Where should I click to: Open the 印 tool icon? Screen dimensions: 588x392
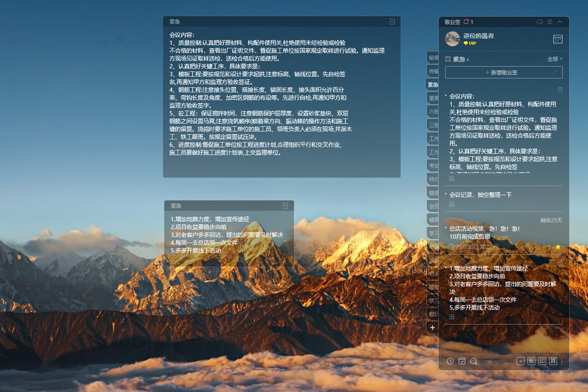click(x=542, y=361)
